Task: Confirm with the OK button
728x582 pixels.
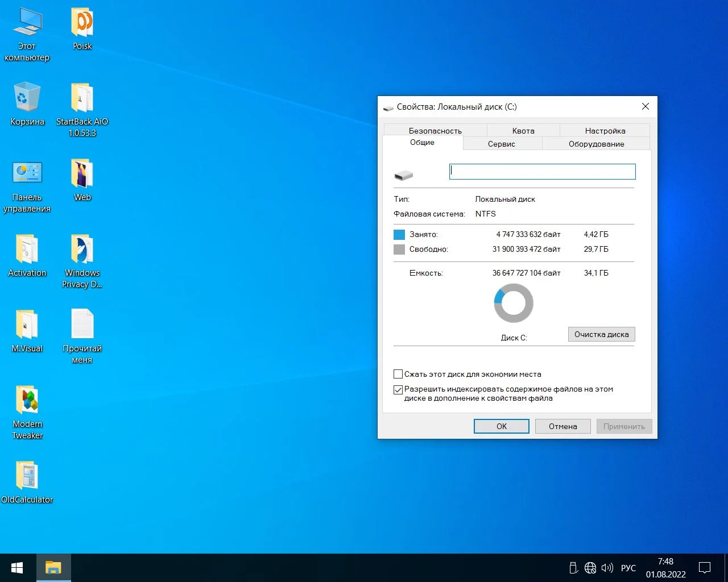Action: coord(501,426)
